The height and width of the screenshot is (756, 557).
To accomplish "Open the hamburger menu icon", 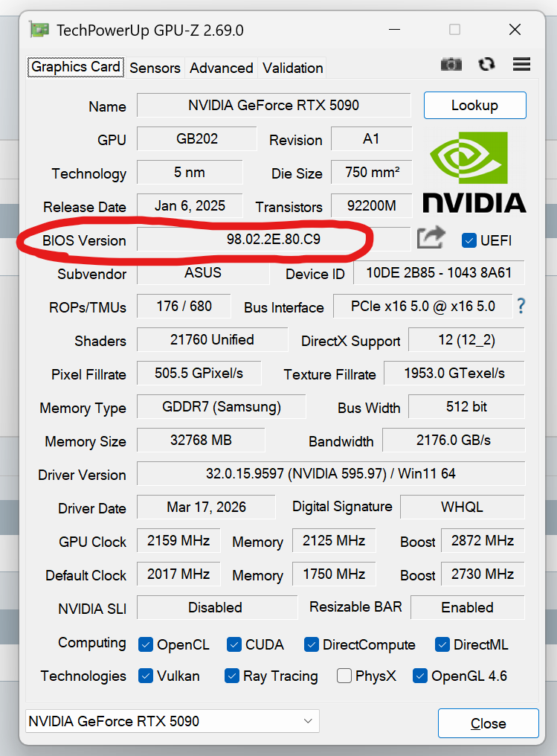I will click(x=521, y=65).
